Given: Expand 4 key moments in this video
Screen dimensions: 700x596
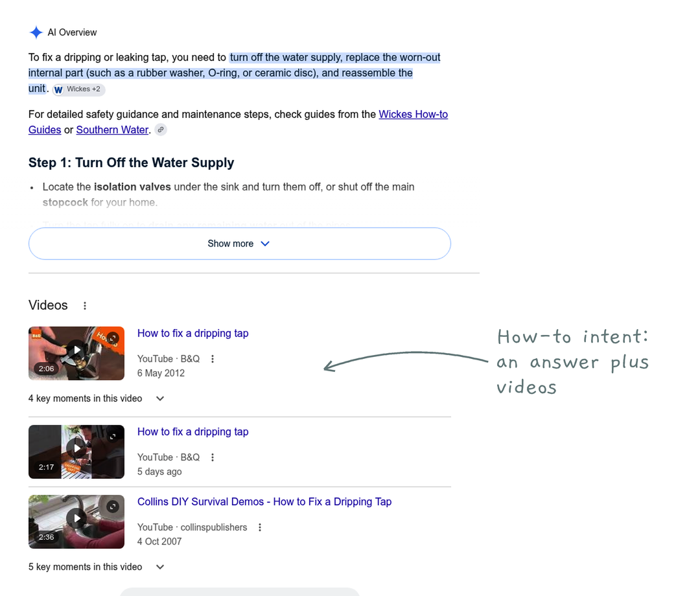Looking at the screenshot, I should 97,398.
